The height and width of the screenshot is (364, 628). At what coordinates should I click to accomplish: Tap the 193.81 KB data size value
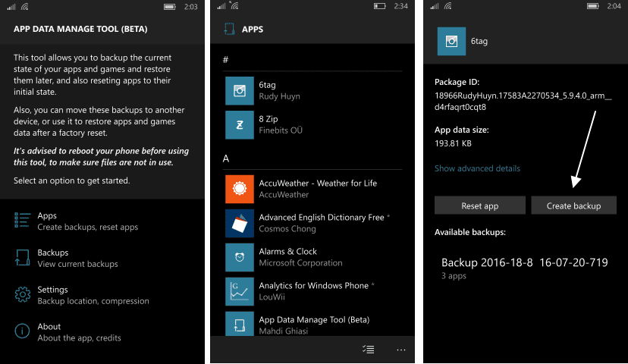tap(453, 143)
